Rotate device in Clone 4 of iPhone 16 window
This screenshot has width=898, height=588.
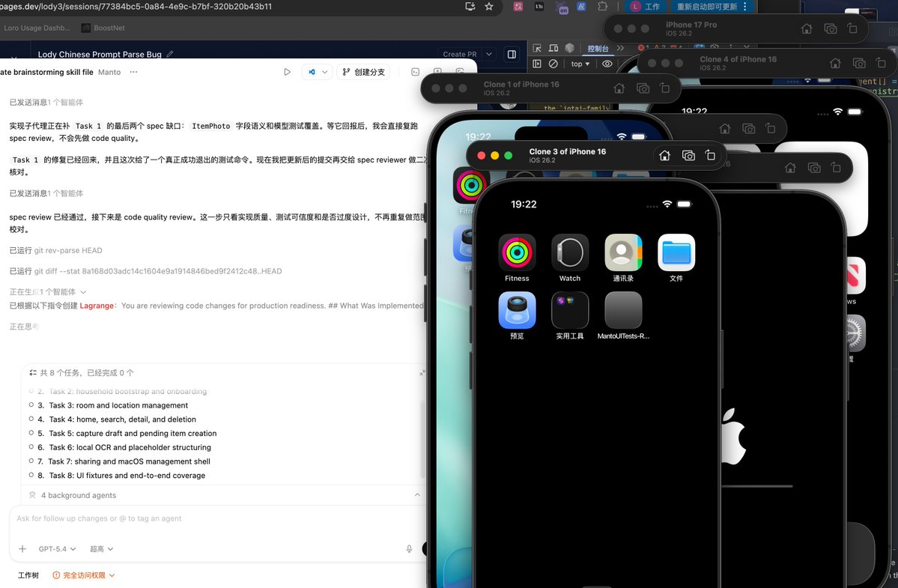click(x=881, y=63)
